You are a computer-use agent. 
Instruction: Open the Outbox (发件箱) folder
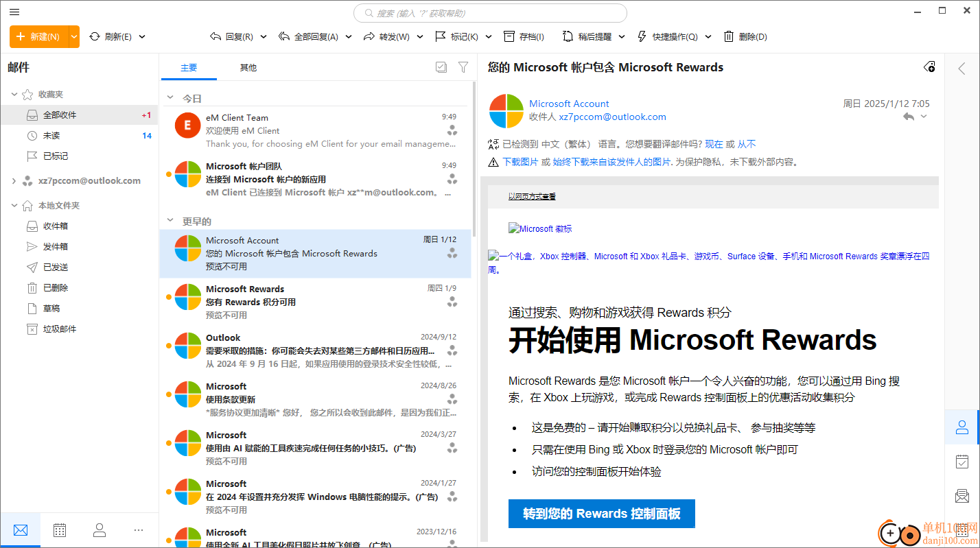pos(79,247)
